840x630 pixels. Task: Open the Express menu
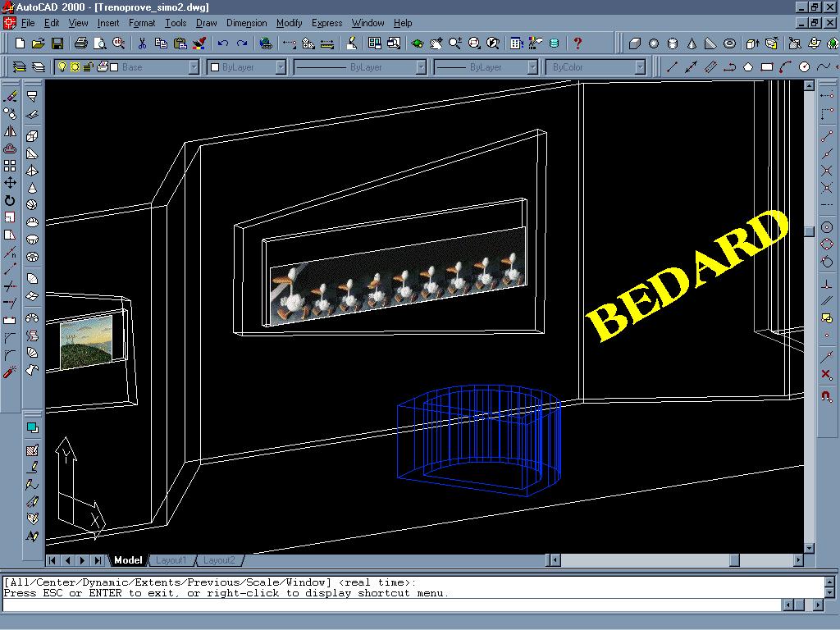point(326,23)
